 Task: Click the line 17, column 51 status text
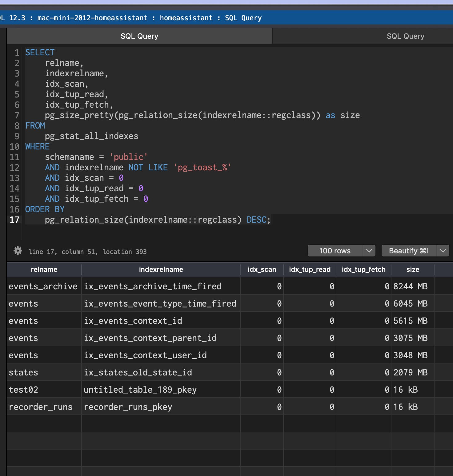88,252
